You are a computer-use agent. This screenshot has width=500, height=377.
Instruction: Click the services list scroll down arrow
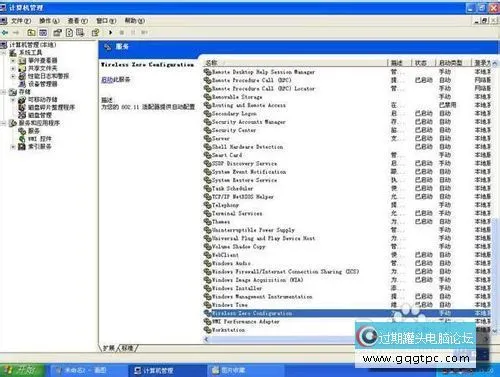coord(495,331)
